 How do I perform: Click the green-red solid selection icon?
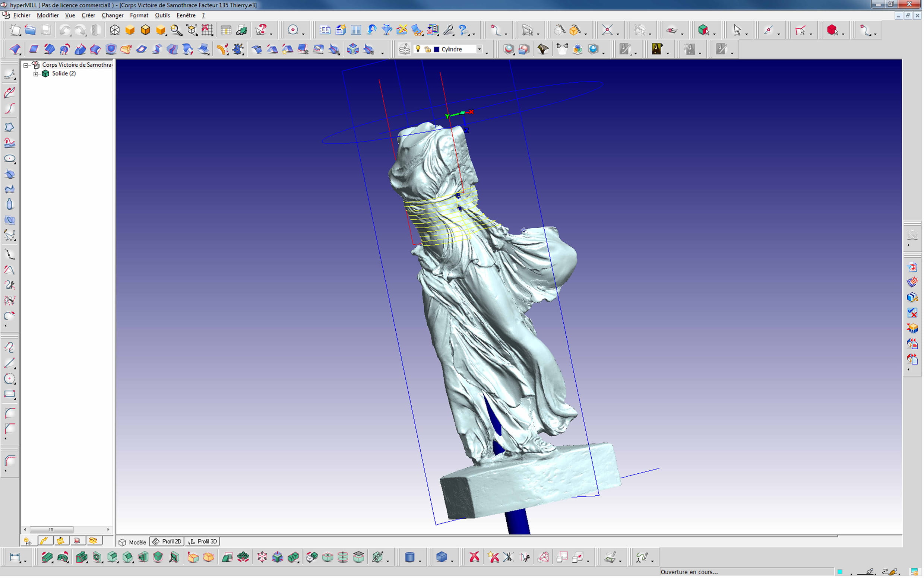[x=704, y=30]
